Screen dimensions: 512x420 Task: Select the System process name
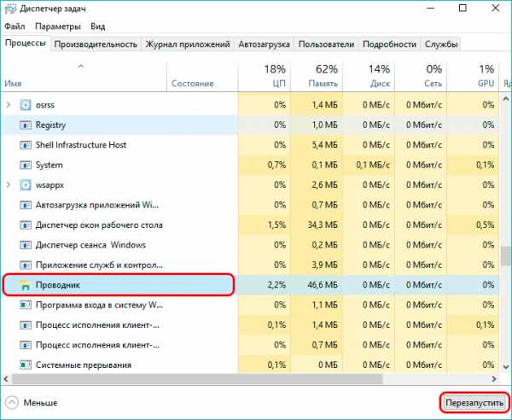49,165
